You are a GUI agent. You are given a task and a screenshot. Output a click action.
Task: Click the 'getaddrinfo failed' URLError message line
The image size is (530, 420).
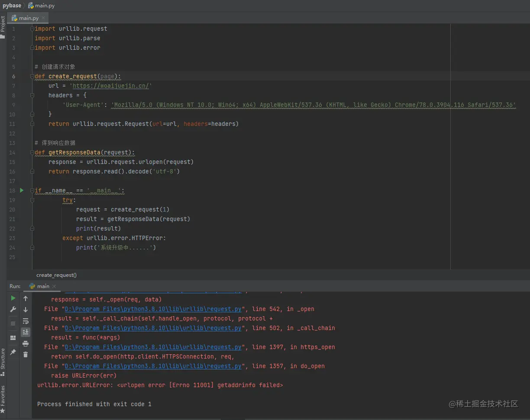[x=160, y=385]
